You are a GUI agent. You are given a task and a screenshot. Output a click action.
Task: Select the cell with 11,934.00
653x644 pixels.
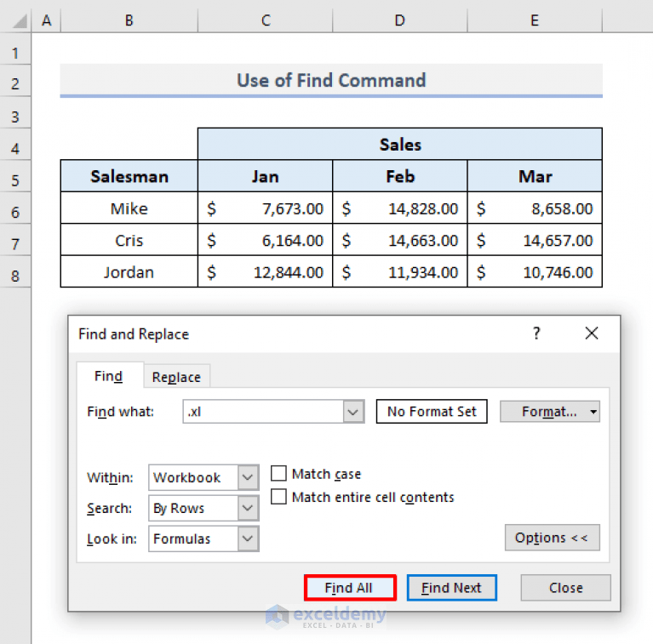coord(400,271)
